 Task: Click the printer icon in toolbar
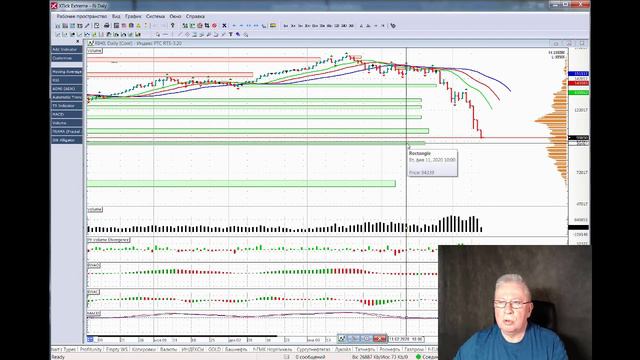pos(107,26)
